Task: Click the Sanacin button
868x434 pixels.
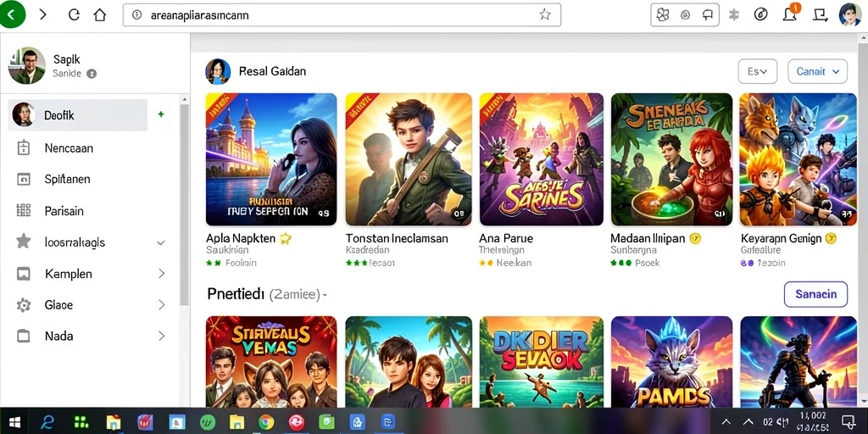Action: (815, 294)
